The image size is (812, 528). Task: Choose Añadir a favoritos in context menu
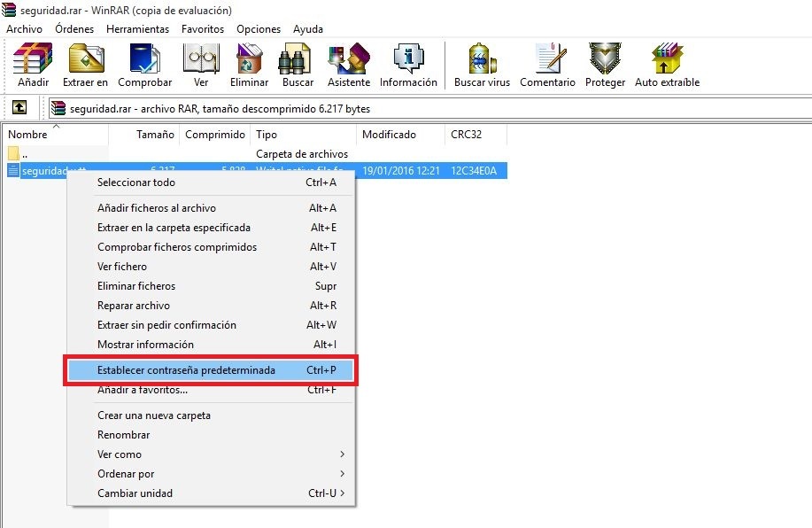[212, 390]
